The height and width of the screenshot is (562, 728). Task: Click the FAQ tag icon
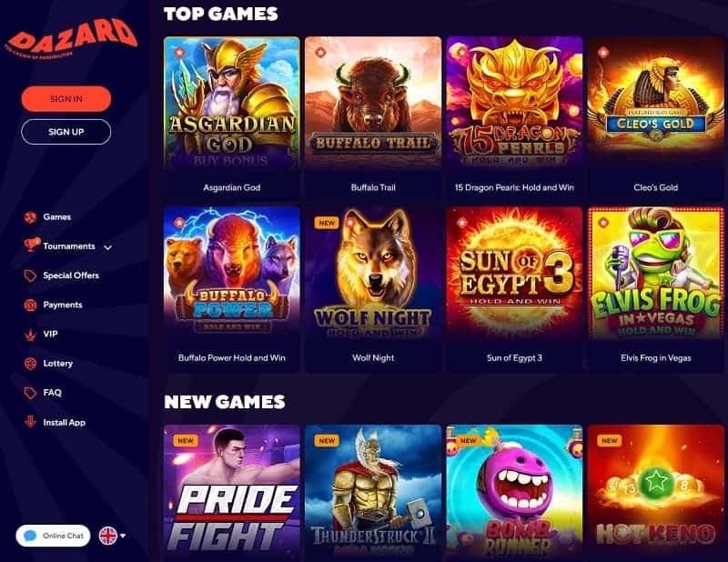31,393
